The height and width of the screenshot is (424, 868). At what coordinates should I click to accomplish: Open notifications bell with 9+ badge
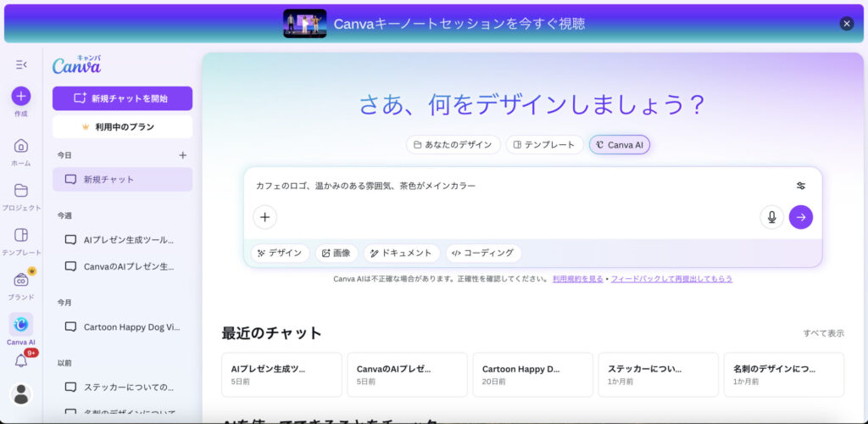point(21,360)
